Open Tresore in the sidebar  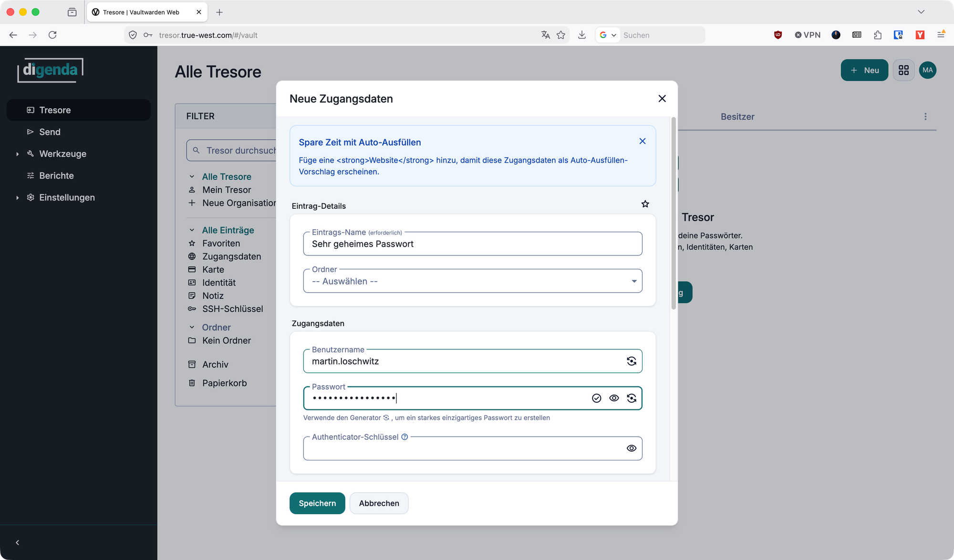(79, 110)
